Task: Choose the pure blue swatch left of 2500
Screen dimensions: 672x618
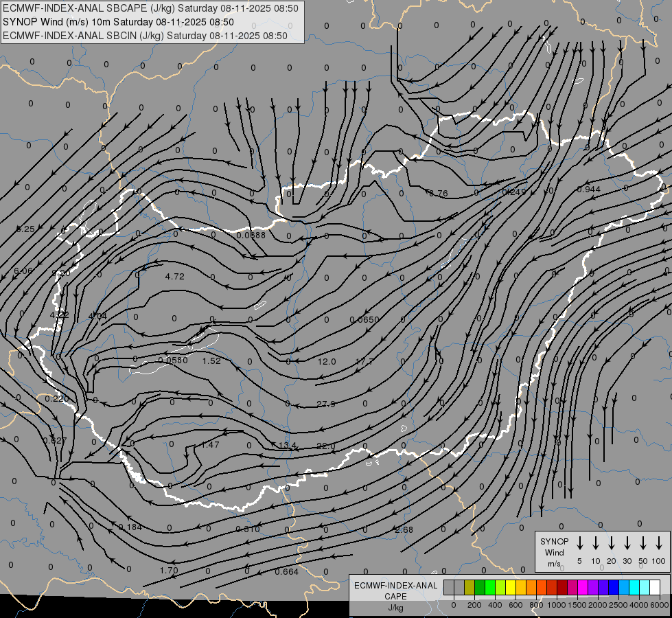Action: (613, 588)
